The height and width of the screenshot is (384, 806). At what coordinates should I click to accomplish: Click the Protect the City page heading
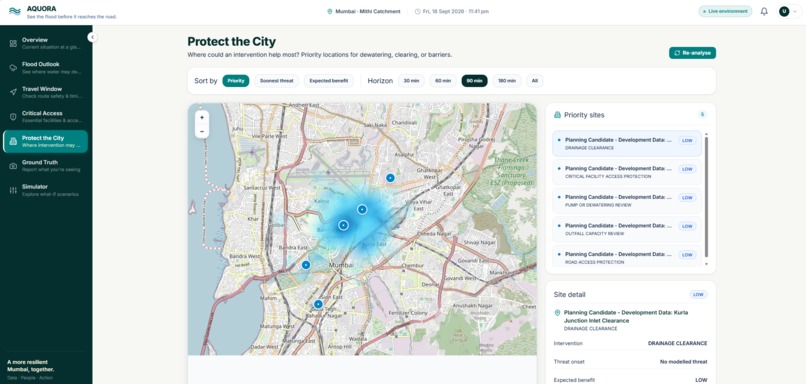[231, 42]
